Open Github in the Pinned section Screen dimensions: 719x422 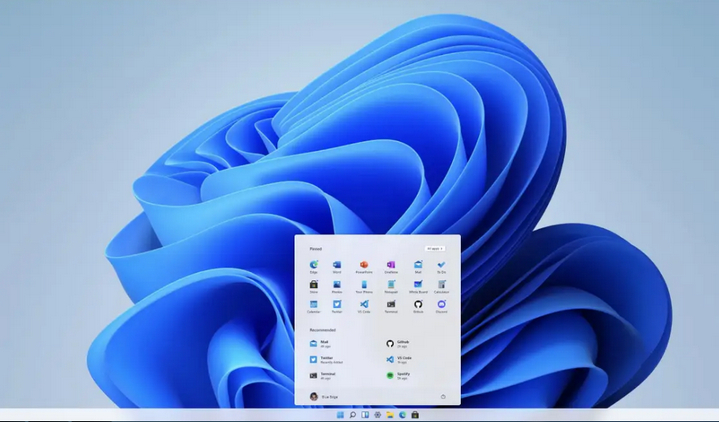(x=418, y=306)
